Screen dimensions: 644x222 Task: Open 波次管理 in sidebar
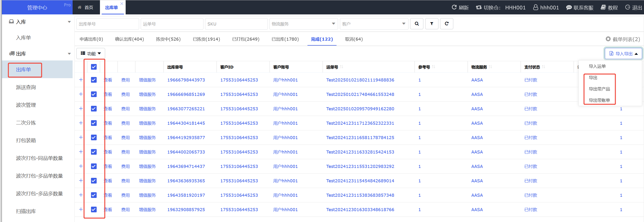pyautogui.click(x=26, y=105)
